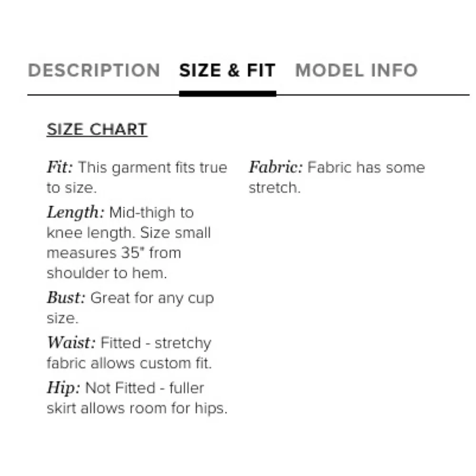Viewport: 476px width, 476px height.
Task: Click "Fabric has some" description text
Action: click(x=366, y=168)
